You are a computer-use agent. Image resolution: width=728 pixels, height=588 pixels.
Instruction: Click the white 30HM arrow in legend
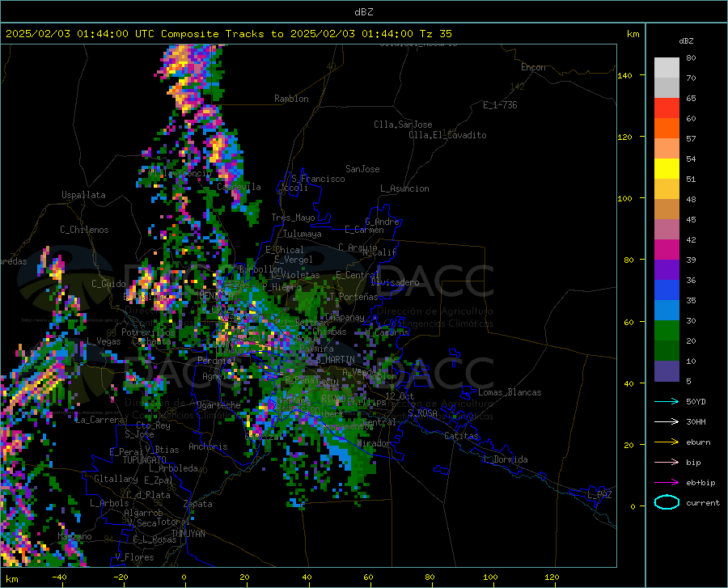667,422
